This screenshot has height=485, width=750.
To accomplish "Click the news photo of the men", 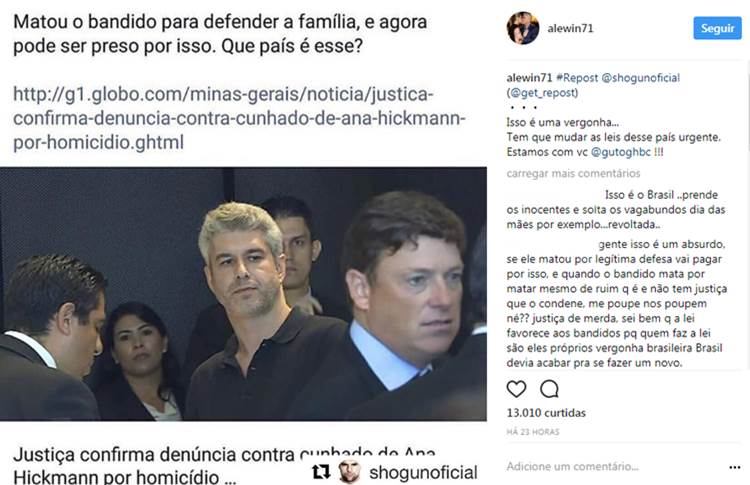I will [243, 294].
